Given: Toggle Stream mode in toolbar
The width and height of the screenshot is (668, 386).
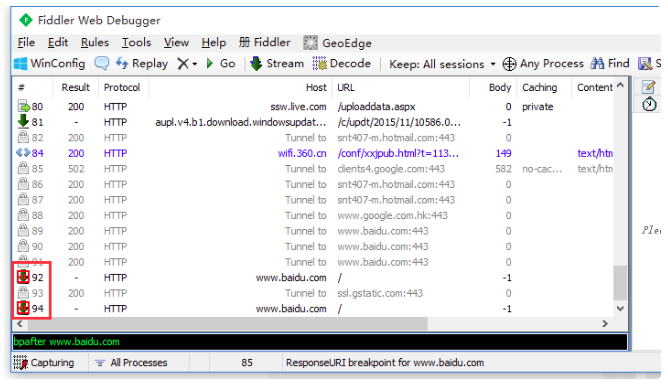Looking at the screenshot, I should coord(277,63).
